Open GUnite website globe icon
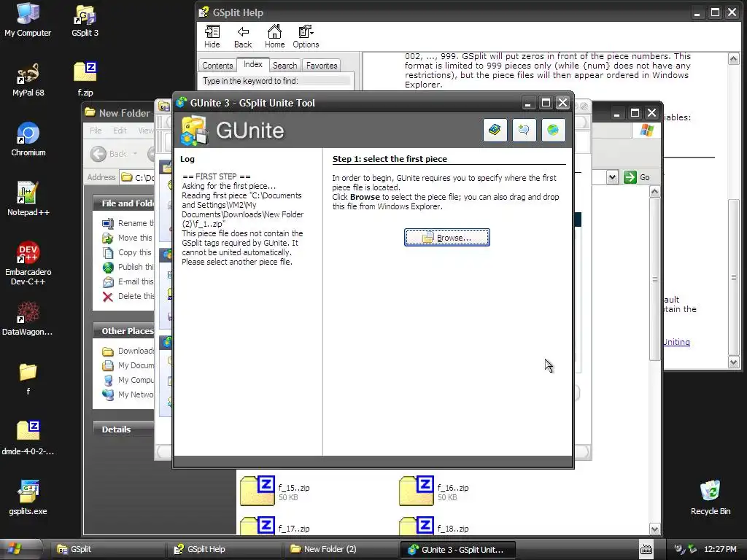Screen dimensions: 747x560 click(x=553, y=130)
